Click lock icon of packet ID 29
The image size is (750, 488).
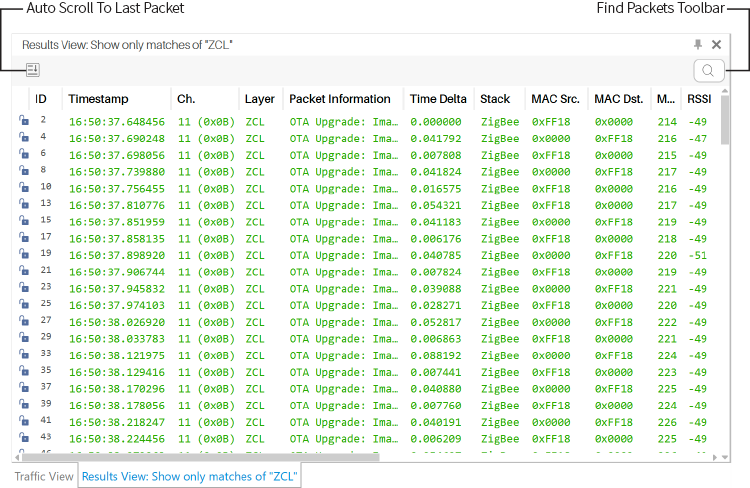[23, 338]
